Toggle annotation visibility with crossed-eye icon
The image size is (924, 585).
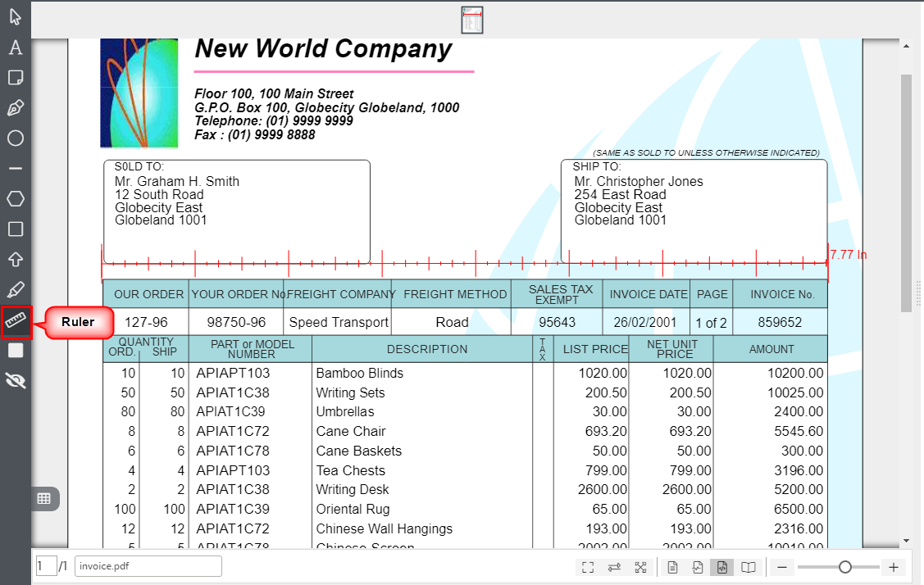16,380
